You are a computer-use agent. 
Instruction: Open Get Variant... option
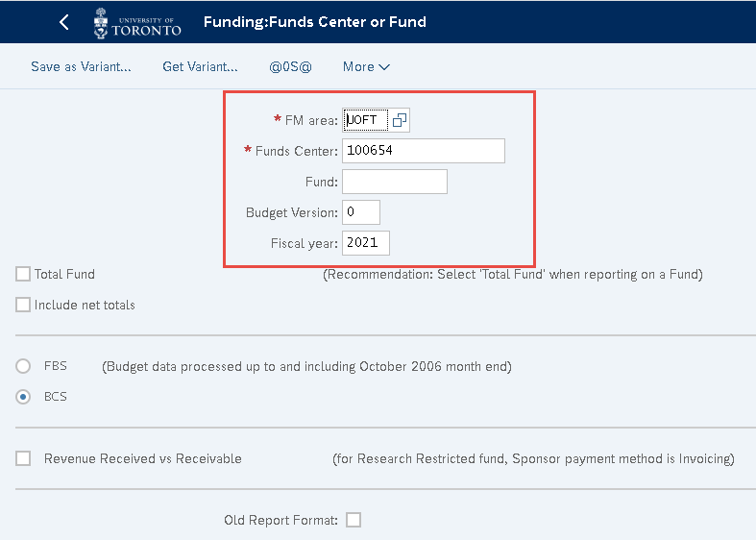200,66
